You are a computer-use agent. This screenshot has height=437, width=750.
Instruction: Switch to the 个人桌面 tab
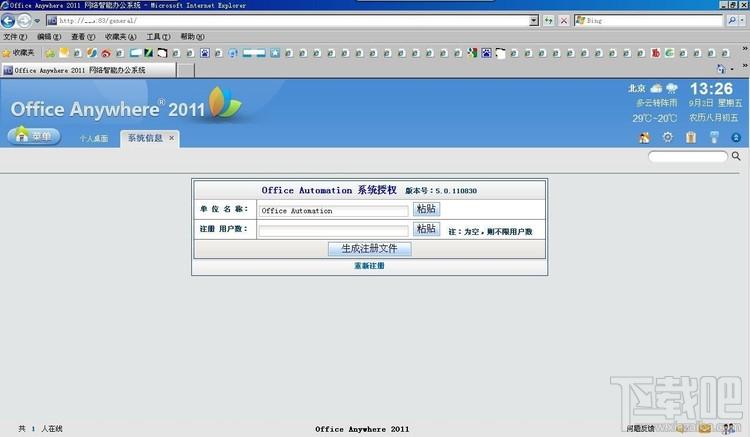pyautogui.click(x=94, y=138)
